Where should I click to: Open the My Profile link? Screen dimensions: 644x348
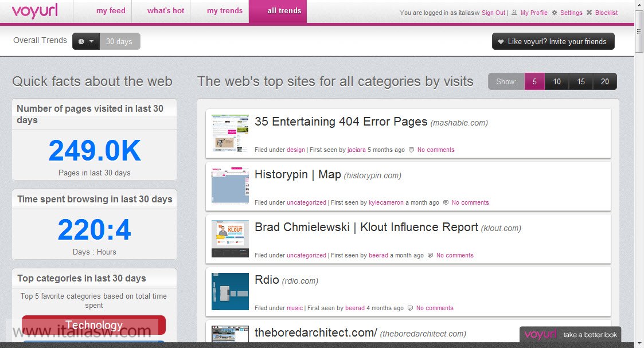534,13
